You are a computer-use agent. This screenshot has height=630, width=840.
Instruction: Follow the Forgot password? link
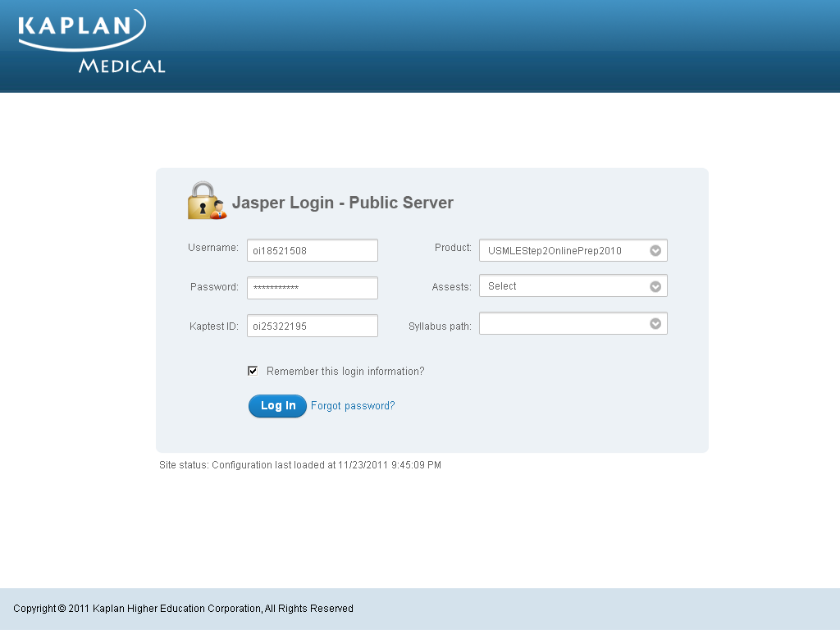(353, 406)
